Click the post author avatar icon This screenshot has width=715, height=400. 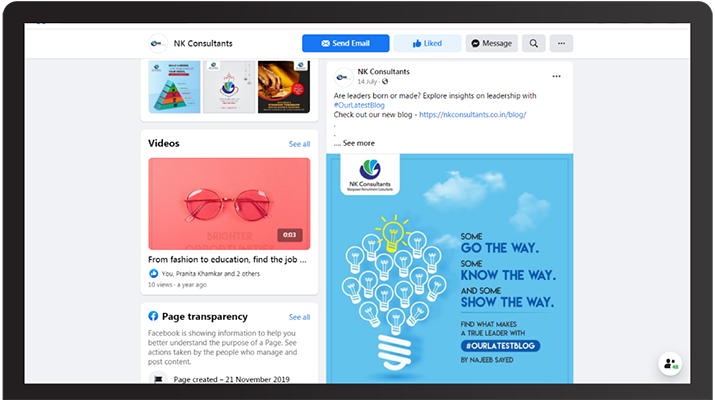[x=343, y=77]
